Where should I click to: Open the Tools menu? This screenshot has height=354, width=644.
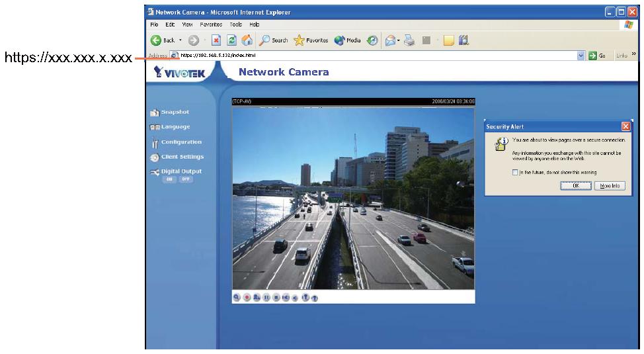pos(236,24)
